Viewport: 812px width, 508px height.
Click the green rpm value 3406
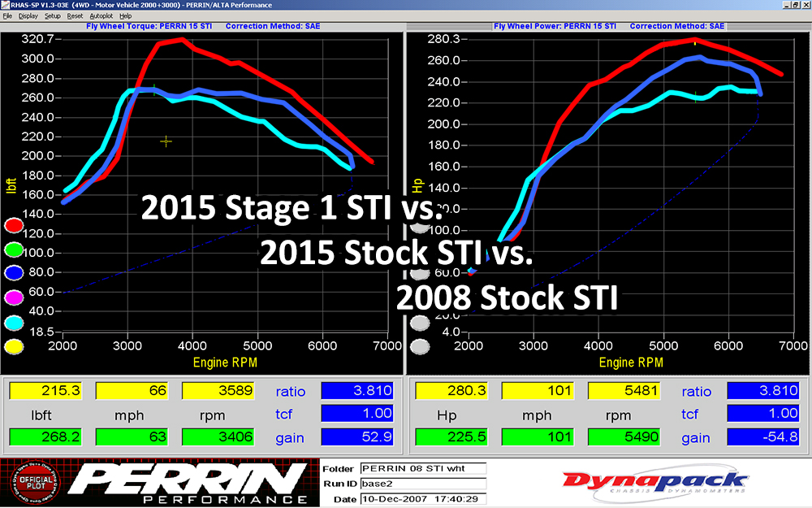click(218, 436)
